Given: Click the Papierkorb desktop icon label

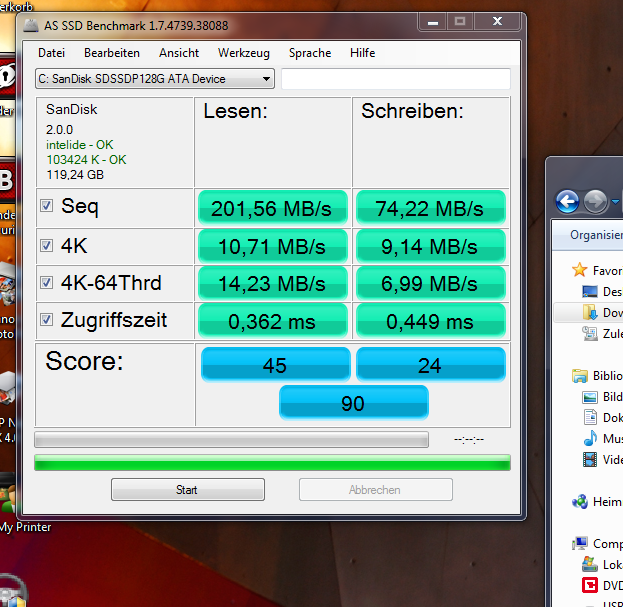Looking at the screenshot, I should point(16,7).
